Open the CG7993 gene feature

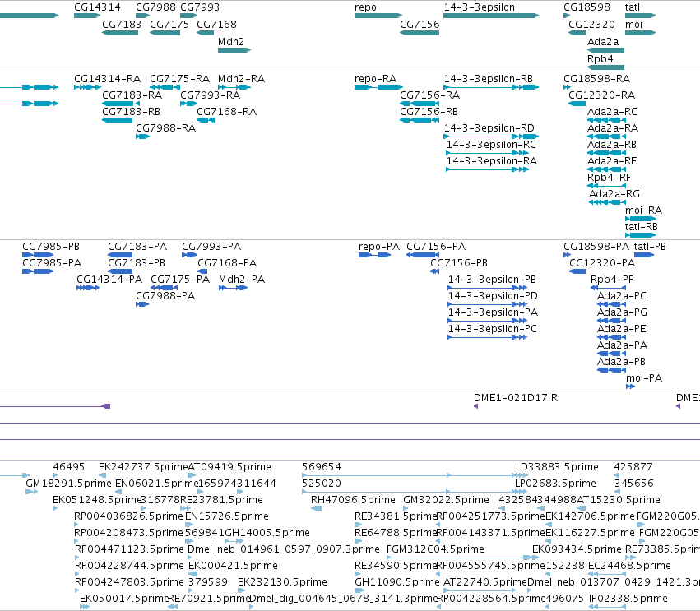pyautogui.click(x=189, y=16)
